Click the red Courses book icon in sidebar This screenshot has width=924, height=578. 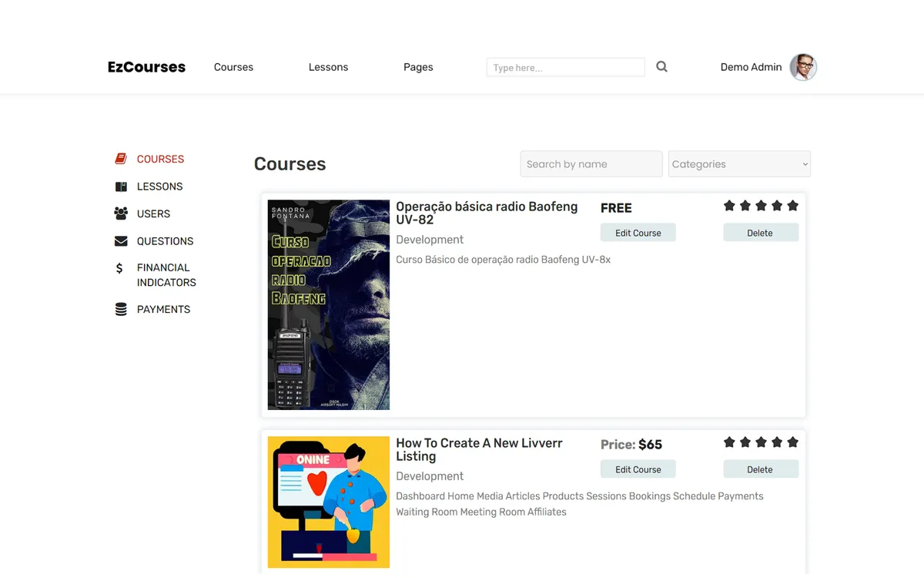(121, 159)
